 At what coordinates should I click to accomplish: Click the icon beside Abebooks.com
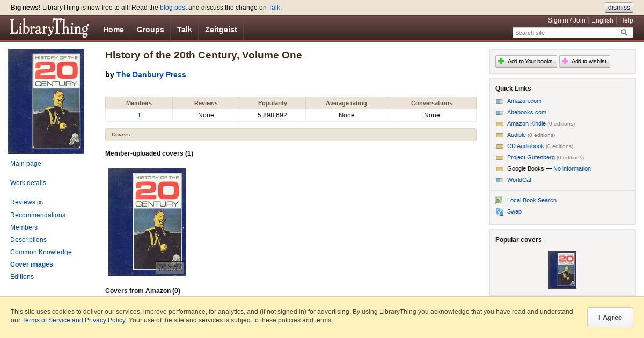coord(500,113)
